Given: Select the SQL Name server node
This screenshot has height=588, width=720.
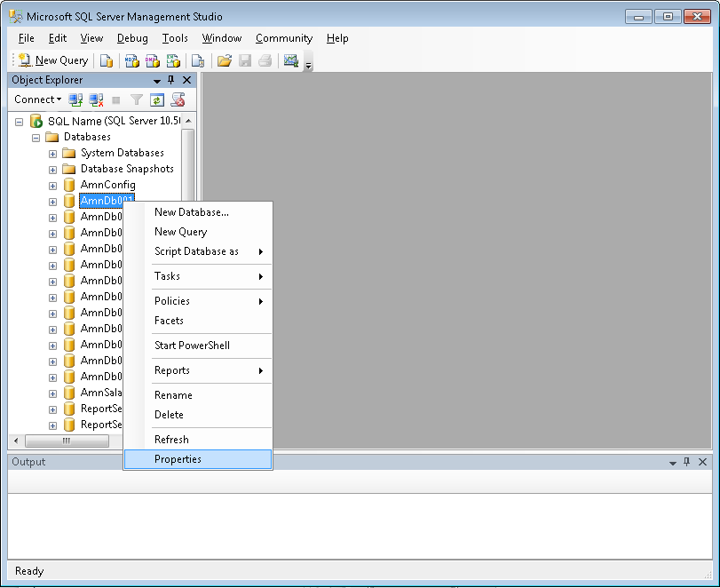Looking at the screenshot, I should click(115, 121).
